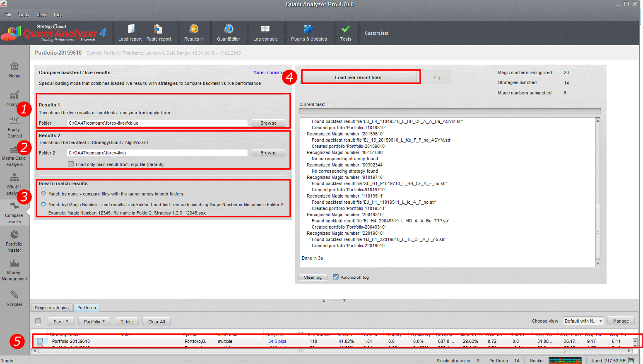Click the log line 'Done in 3s'
The image size is (643, 364).
pos(312,258)
